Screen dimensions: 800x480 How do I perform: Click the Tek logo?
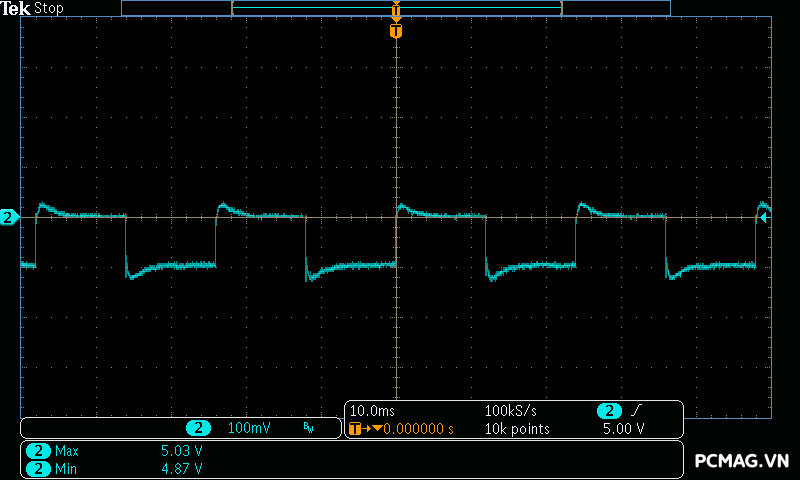(x=17, y=8)
